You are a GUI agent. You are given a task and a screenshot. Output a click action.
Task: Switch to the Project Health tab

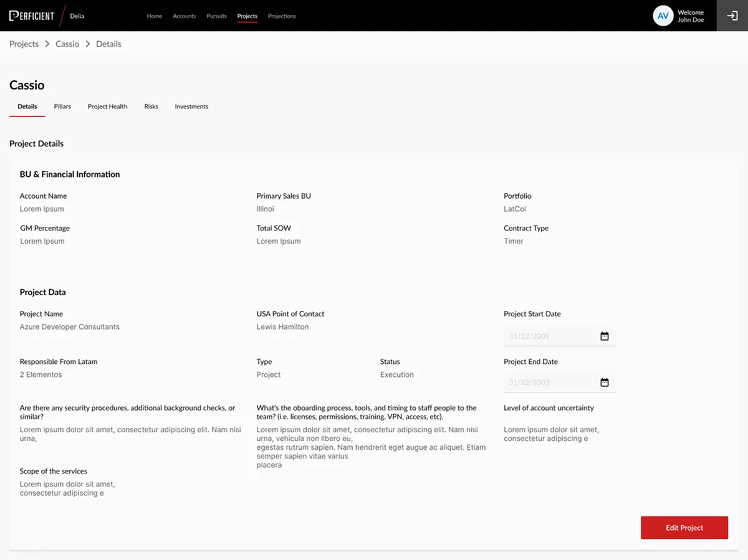(x=107, y=107)
